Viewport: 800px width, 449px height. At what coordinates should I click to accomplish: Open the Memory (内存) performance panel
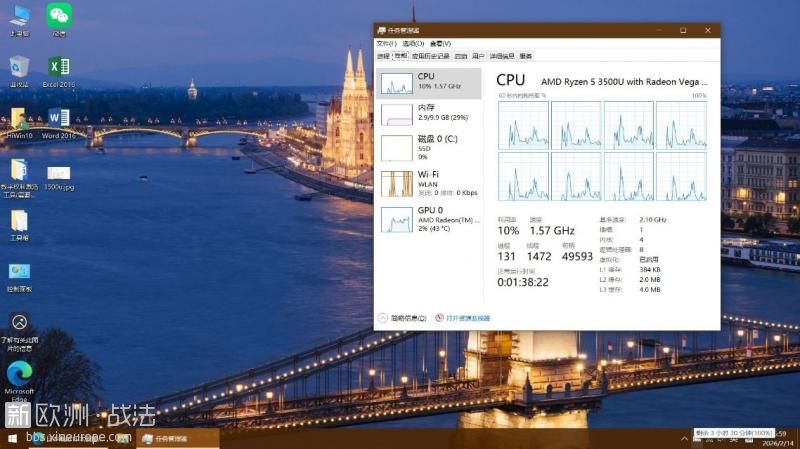(428, 113)
